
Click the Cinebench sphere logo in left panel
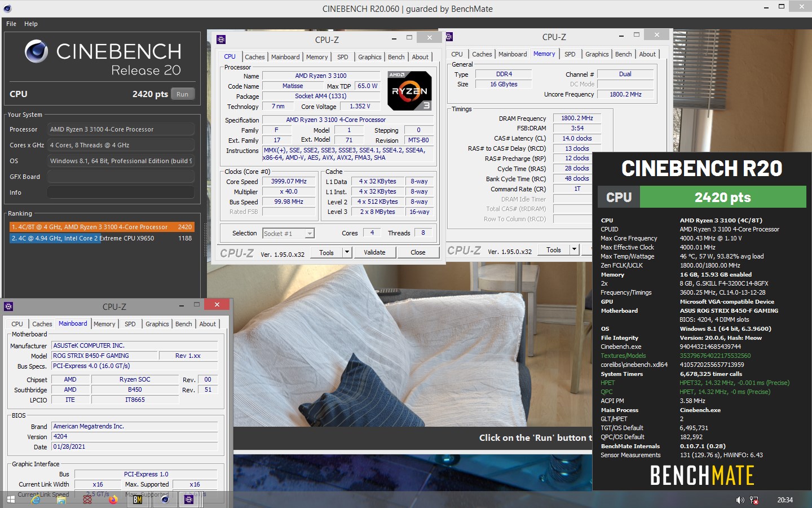[36, 52]
